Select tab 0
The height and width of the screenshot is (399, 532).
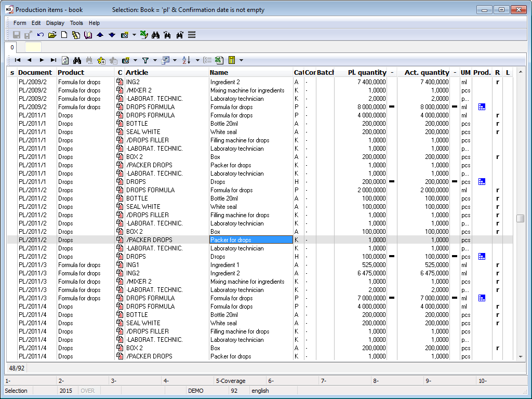[12, 47]
